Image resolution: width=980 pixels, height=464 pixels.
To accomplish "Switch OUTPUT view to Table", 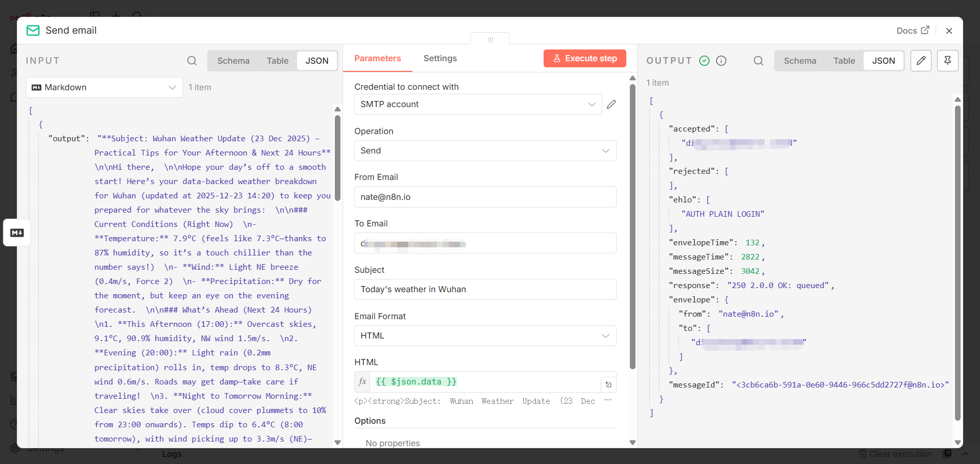I will coord(844,61).
